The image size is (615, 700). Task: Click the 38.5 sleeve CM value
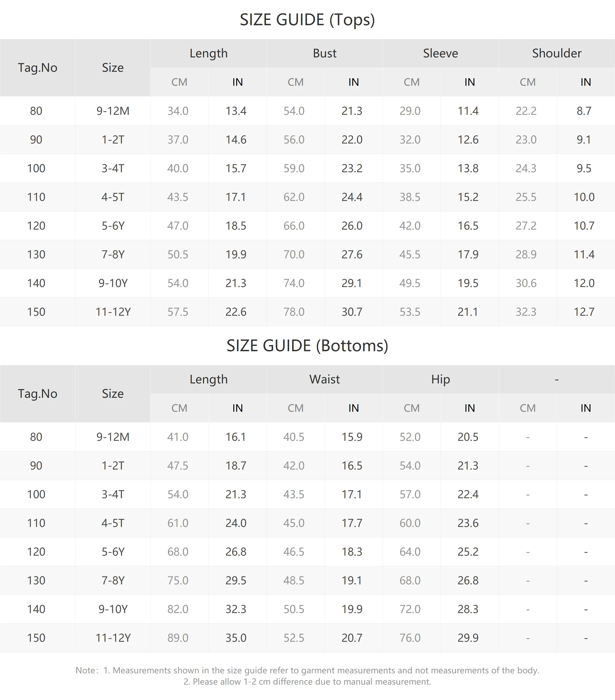(x=410, y=197)
